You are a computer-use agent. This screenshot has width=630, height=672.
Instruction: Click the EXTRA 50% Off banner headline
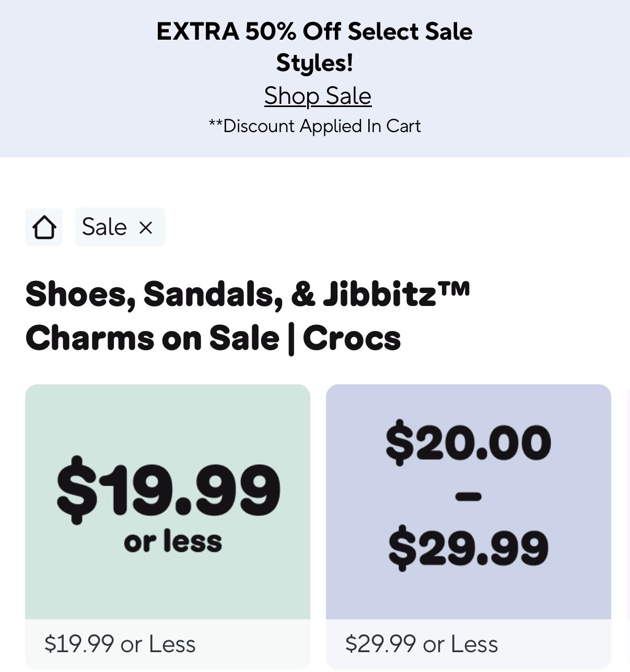click(x=314, y=46)
